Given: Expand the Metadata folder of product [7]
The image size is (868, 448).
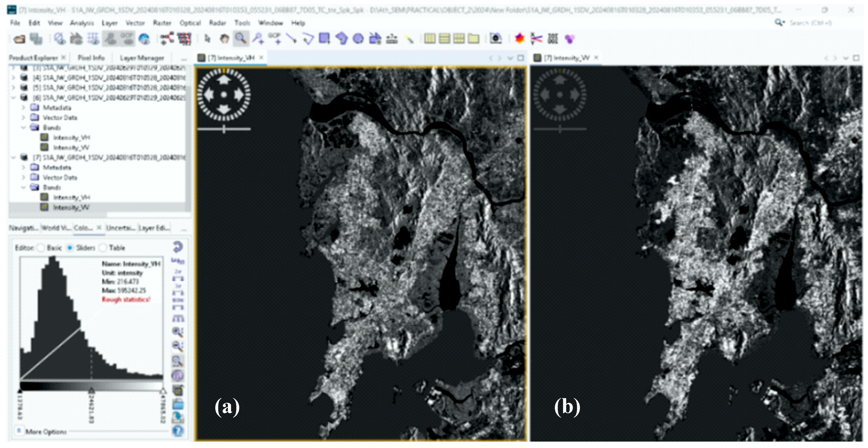Looking at the screenshot, I should pyautogui.click(x=24, y=167).
